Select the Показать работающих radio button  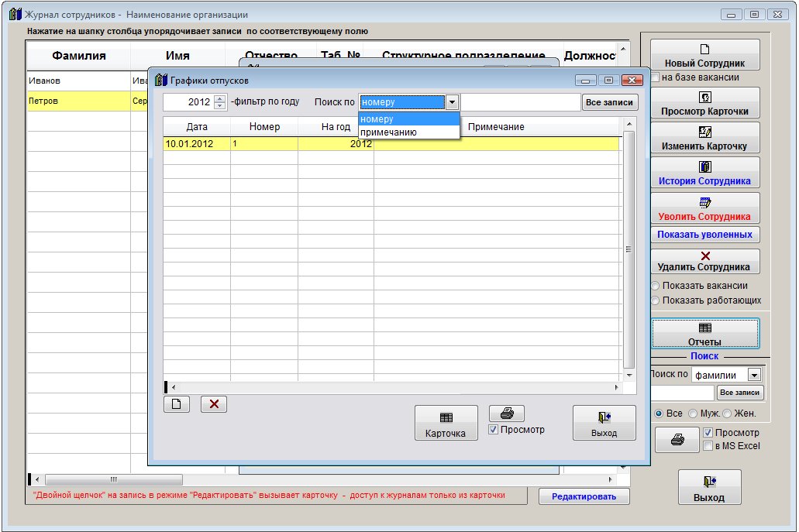click(656, 300)
